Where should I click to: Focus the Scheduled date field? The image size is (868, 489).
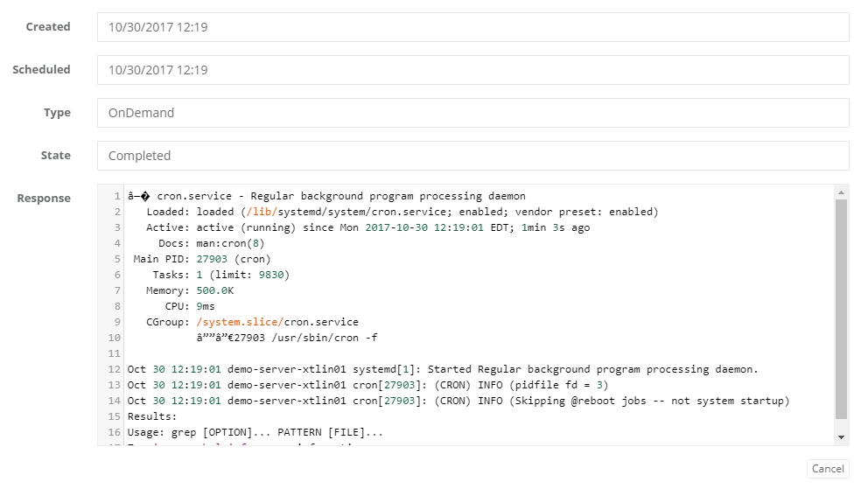[472, 70]
